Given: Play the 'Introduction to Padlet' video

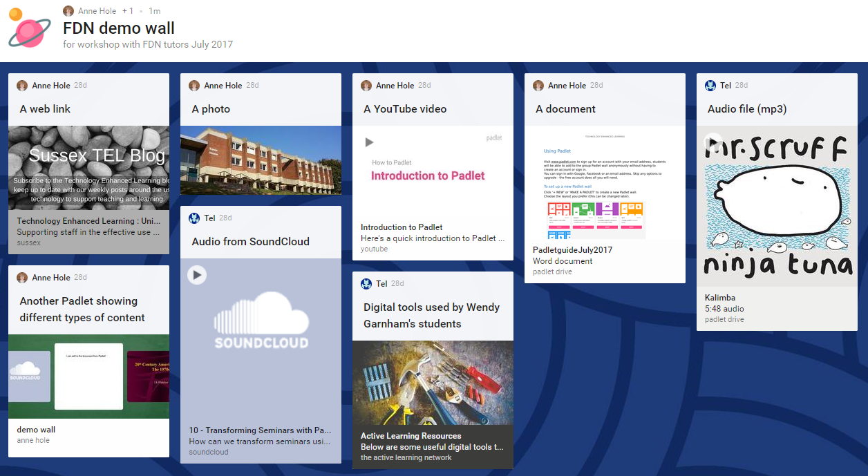Looking at the screenshot, I should [x=370, y=143].
